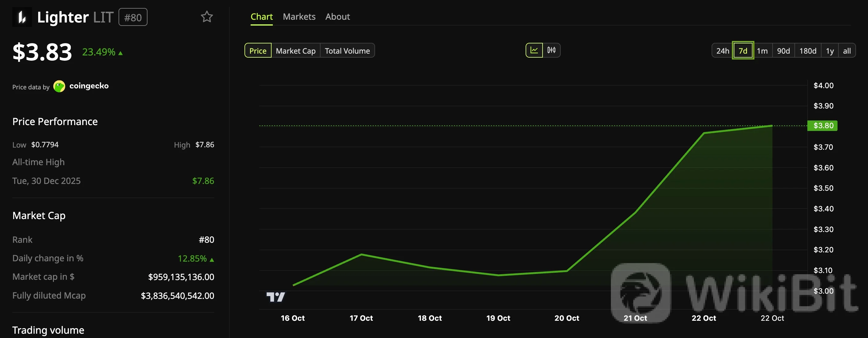Open the Markets tab

click(x=299, y=17)
